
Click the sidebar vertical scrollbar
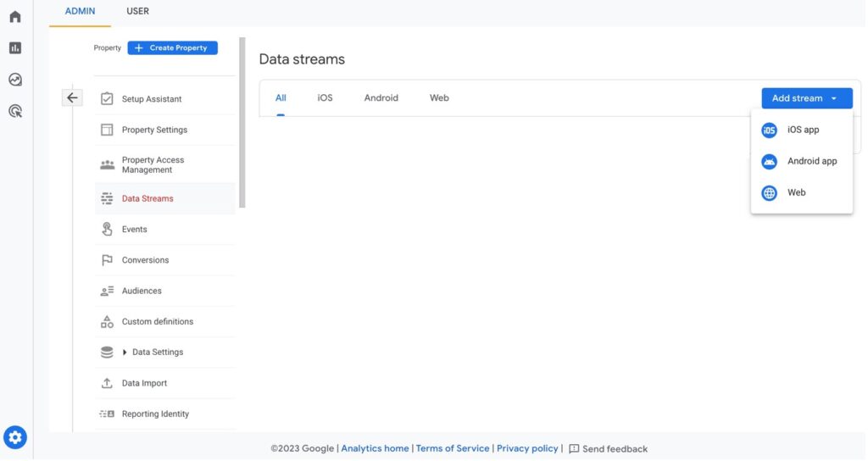click(x=242, y=123)
